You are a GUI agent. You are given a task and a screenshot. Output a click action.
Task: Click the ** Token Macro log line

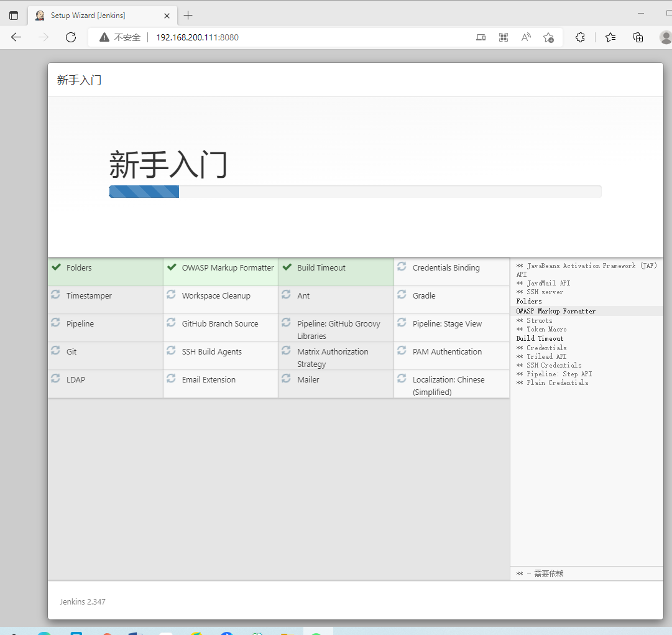(x=541, y=329)
